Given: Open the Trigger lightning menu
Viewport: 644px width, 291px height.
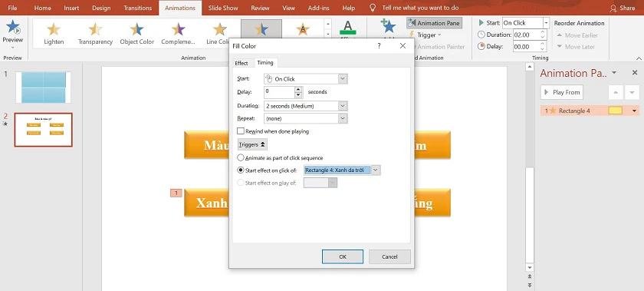Looking at the screenshot, I should click(x=425, y=35).
